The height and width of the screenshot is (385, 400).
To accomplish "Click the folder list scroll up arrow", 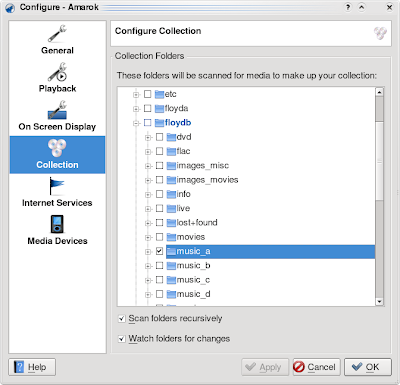I will coord(379,92).
